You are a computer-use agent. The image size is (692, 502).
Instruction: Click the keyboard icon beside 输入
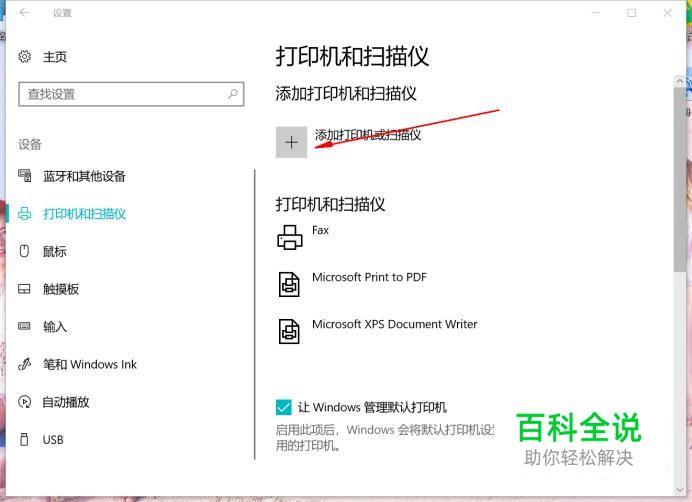click(x=24, y=326)
